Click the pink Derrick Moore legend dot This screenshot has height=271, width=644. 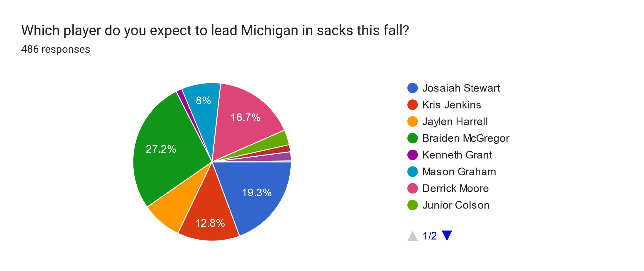point(412,188)
